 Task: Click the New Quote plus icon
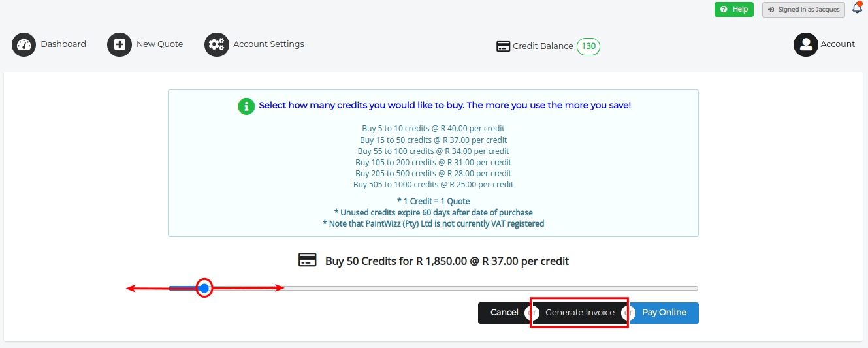click(x=120, y=44)
